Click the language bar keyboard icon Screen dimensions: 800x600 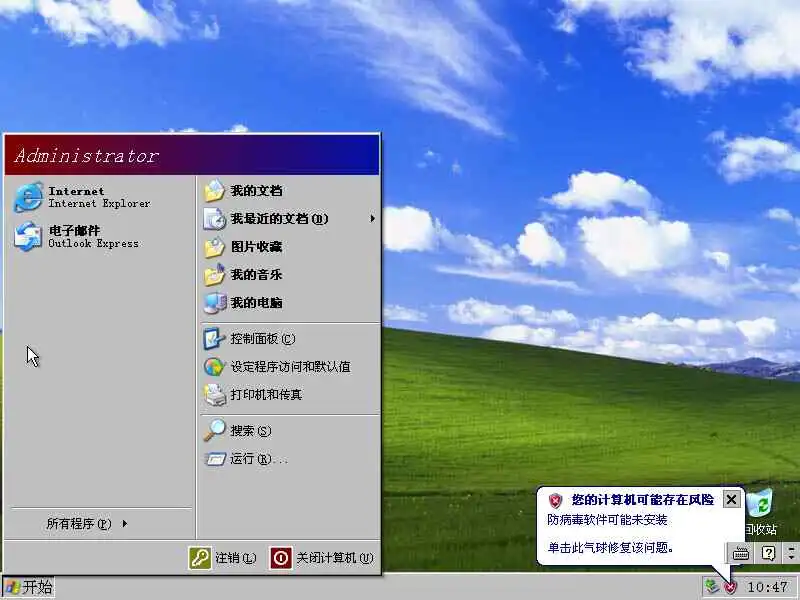741,554
